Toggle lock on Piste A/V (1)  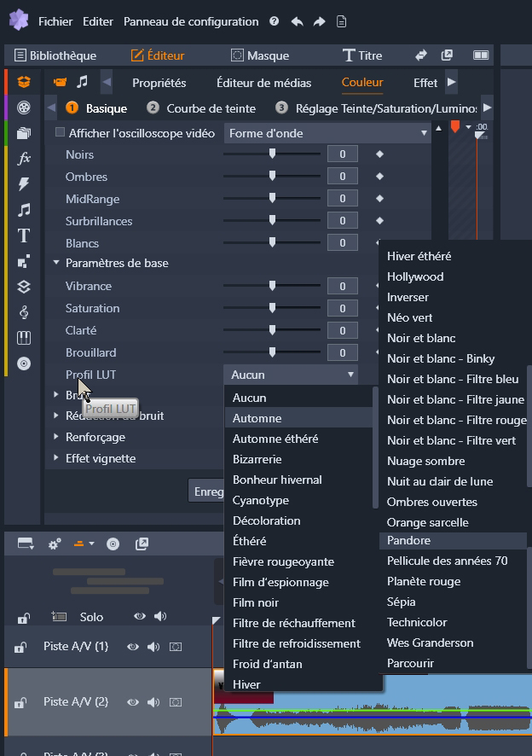[20, 647]
